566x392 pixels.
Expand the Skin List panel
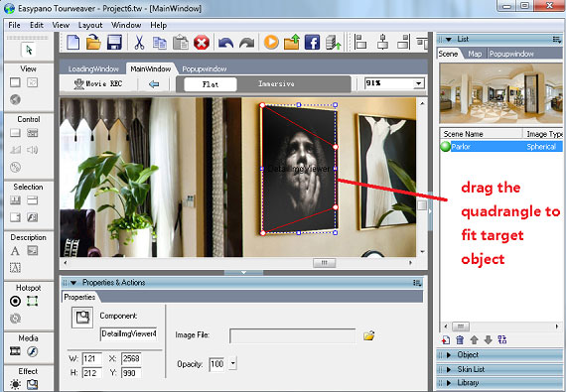pyautogui.click(x=449, y=369)
